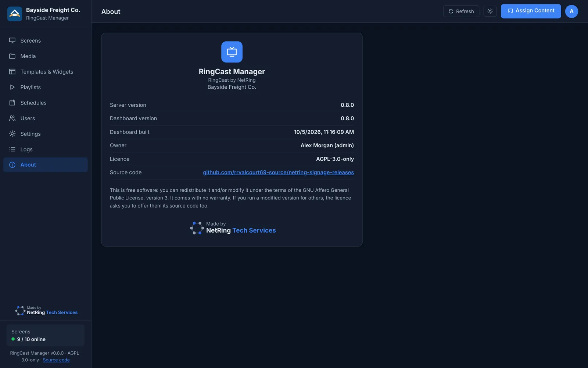This screenshot has height=368, width=588.
Task: Click the 'RingCast Manager' heading in the card
Action: 232,71
